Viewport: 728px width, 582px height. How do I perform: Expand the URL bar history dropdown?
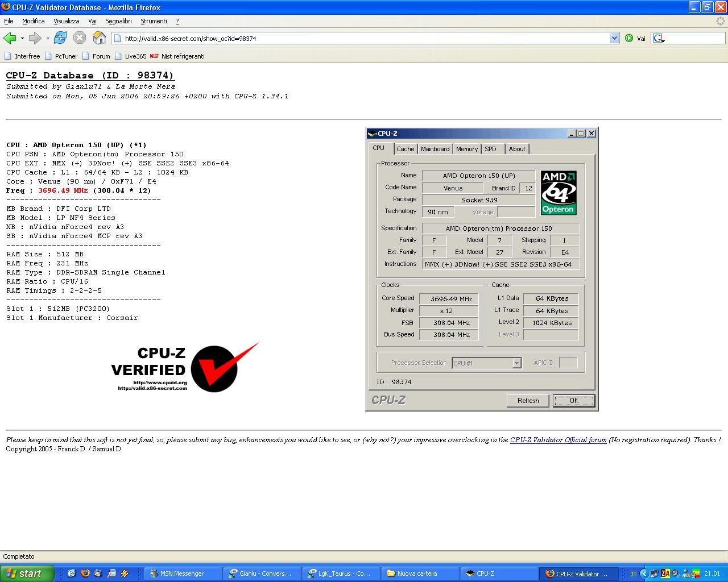(614, 38)
